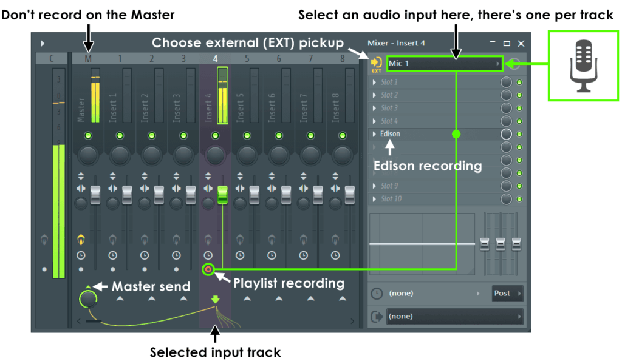Expand the Edison slot arrow menu

(x=374, y=134)
